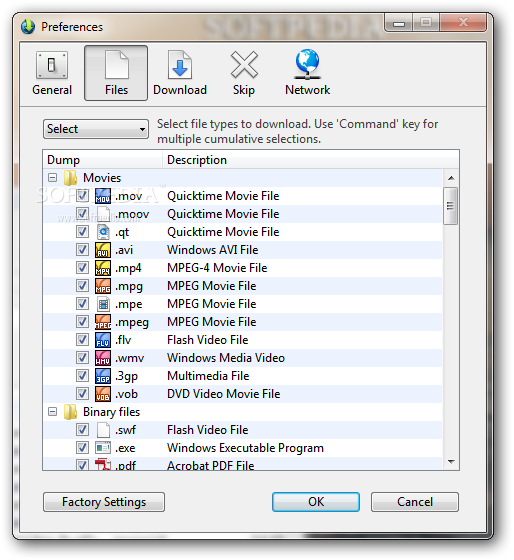Image resolution: width=514 pixels, height=560 pixels.
Task: Toggle the .qt checkbox
Action: coord(82,231)
